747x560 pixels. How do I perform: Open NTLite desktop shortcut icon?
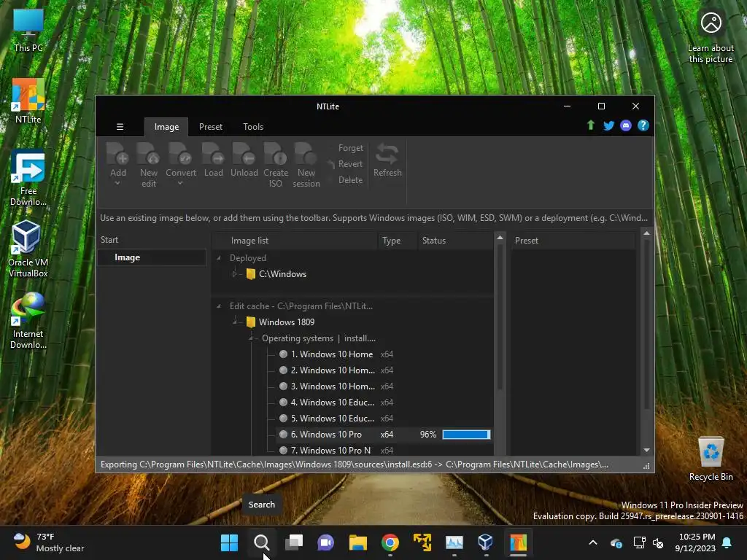[28, 101]
